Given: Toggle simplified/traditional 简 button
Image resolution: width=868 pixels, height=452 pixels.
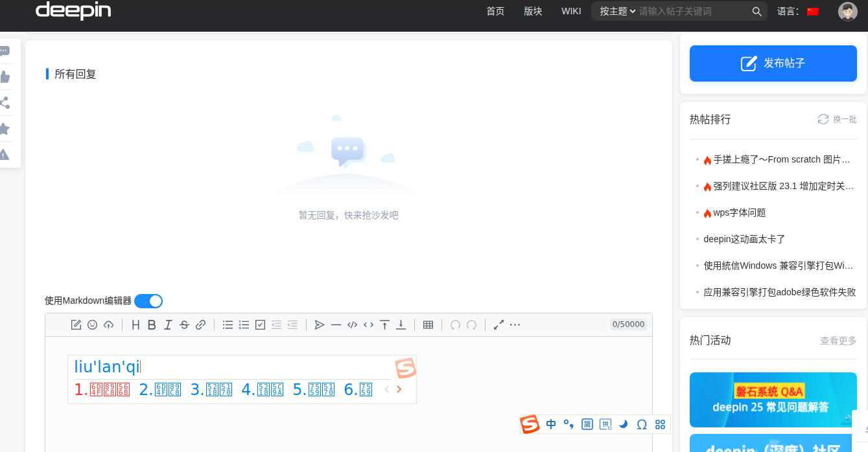Looking at the screenshot, I should [587, 424].
